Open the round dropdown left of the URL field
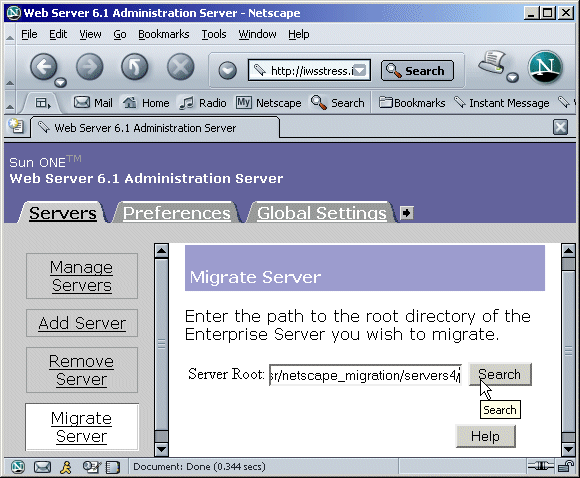Image resolution: width=580 pixels, height=478 pixels. click(227, 70)
